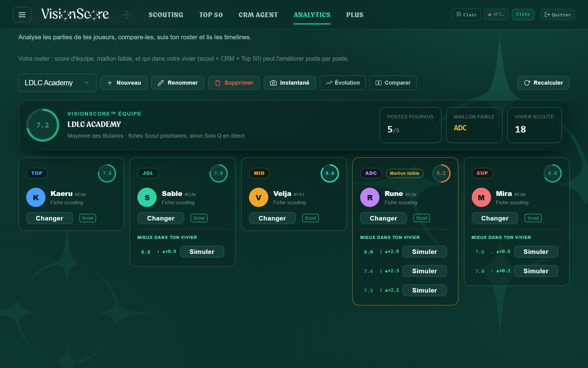Click the SUP role badge

(482, 173)
